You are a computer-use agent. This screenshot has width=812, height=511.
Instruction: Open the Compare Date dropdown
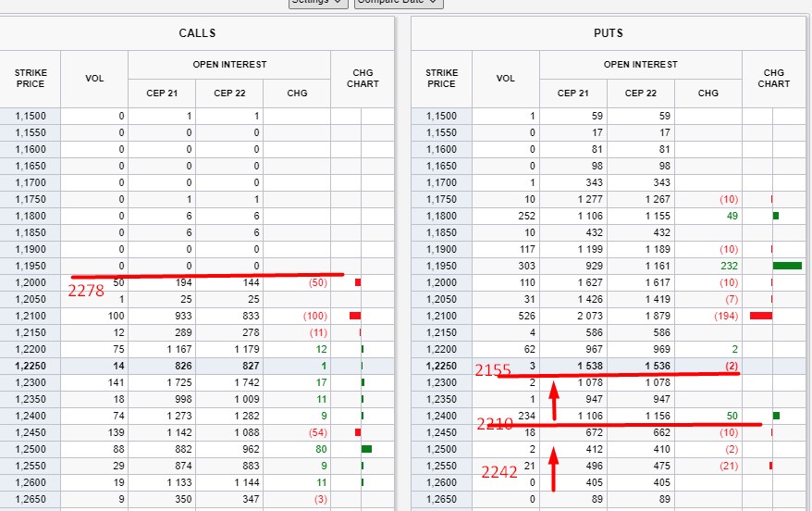coord(399,3)
